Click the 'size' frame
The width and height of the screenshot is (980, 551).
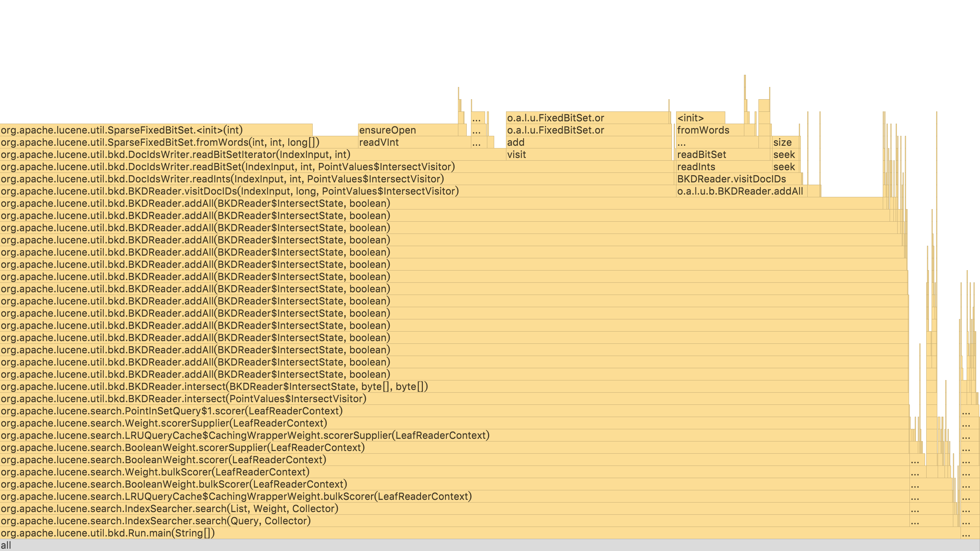(x=786, y=142)
